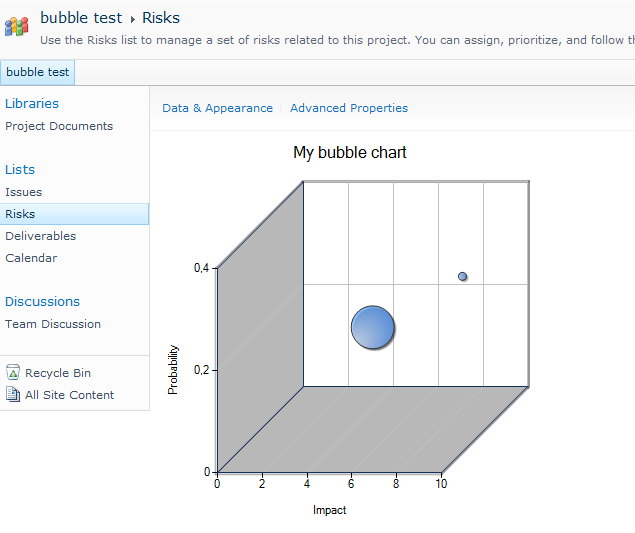This screenshot has width=635, height=533.
Task: Click bubble test in the breadcrumb
Action: point(81,18)
